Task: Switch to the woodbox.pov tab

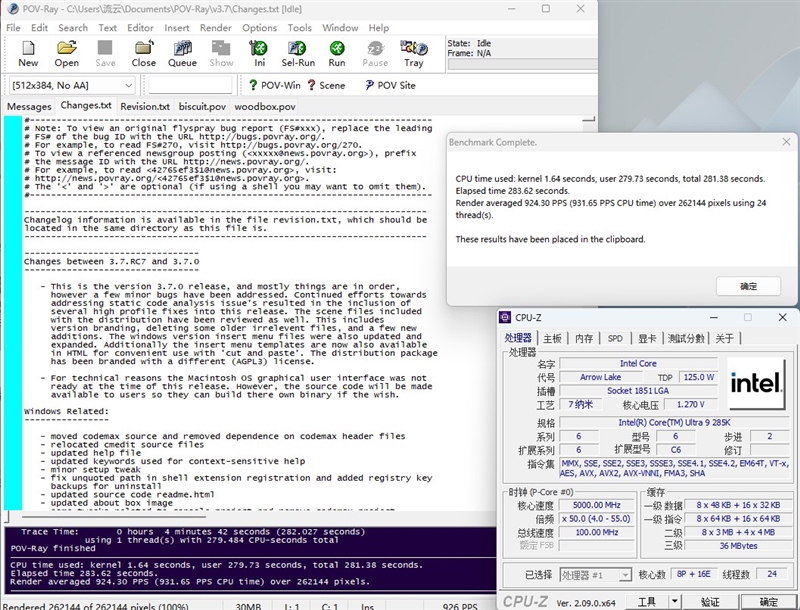Action: pos(265,106)
